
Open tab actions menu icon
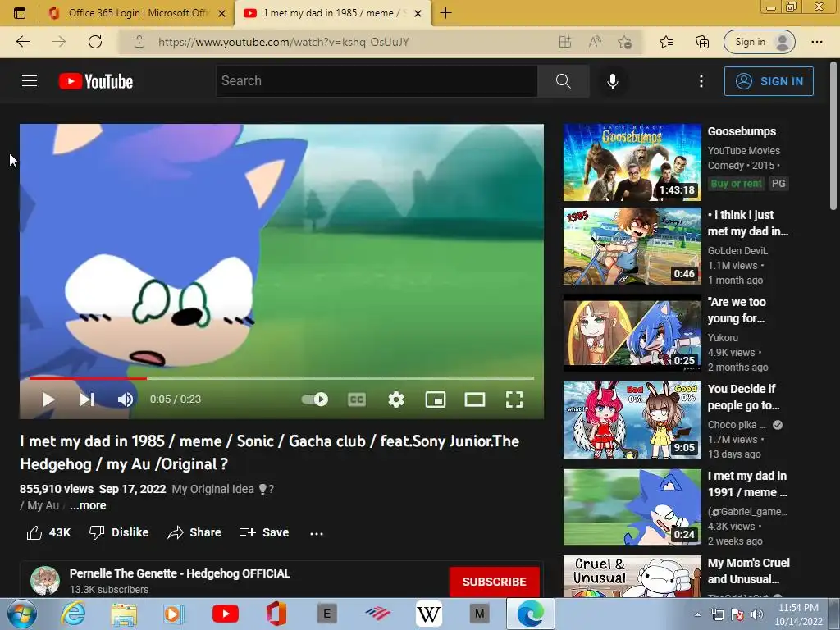(20, 13)
